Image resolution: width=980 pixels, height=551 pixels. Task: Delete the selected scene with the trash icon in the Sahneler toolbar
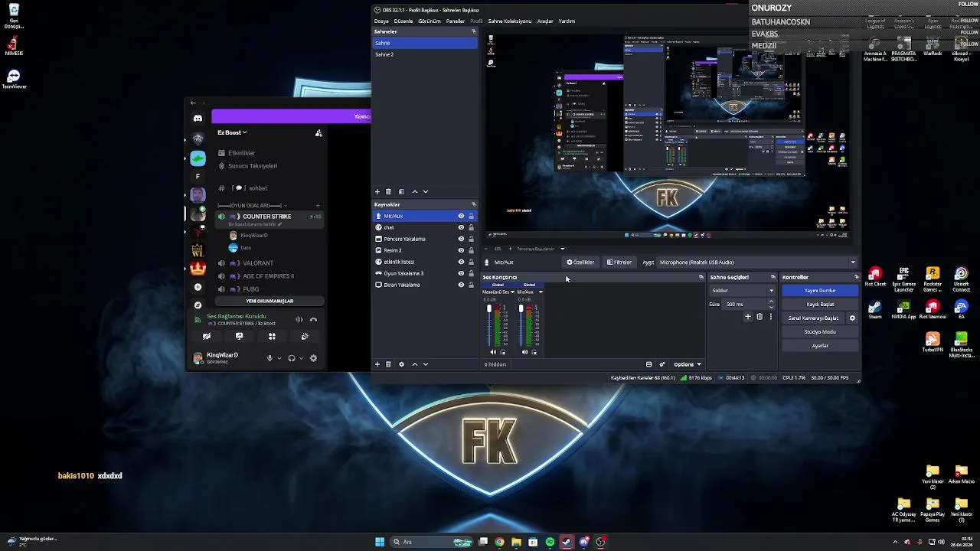pyautogui.click(x=388, y=191)
